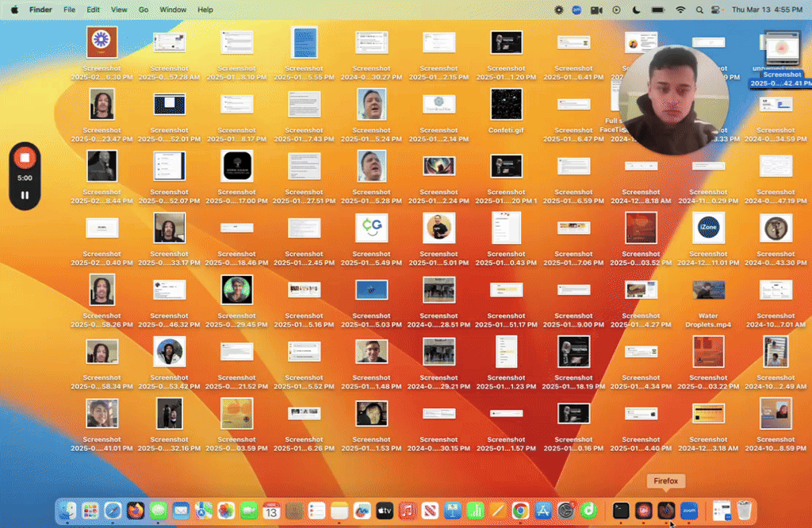Open Apple TV app in dock
The image size is (812, 528).
(385, 511)
